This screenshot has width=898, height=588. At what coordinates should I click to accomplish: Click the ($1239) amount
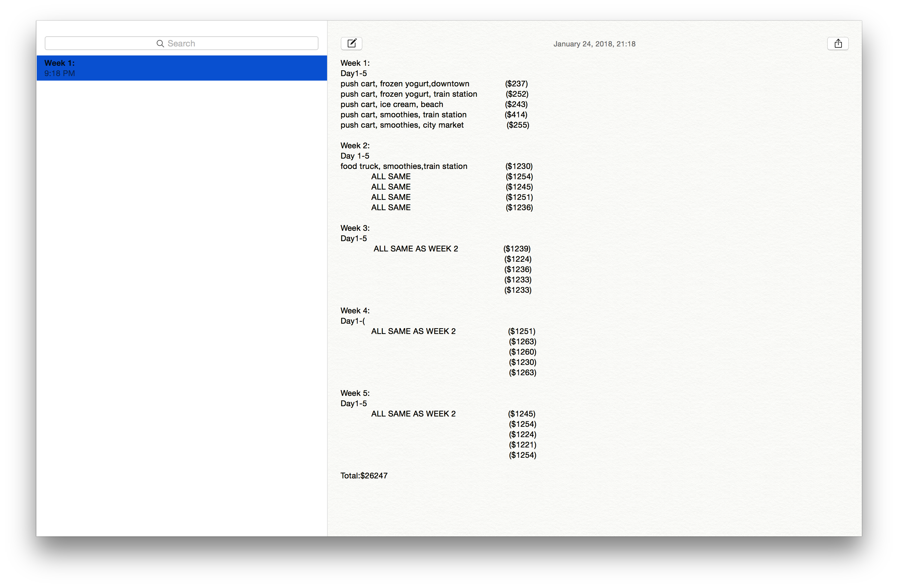517,249
